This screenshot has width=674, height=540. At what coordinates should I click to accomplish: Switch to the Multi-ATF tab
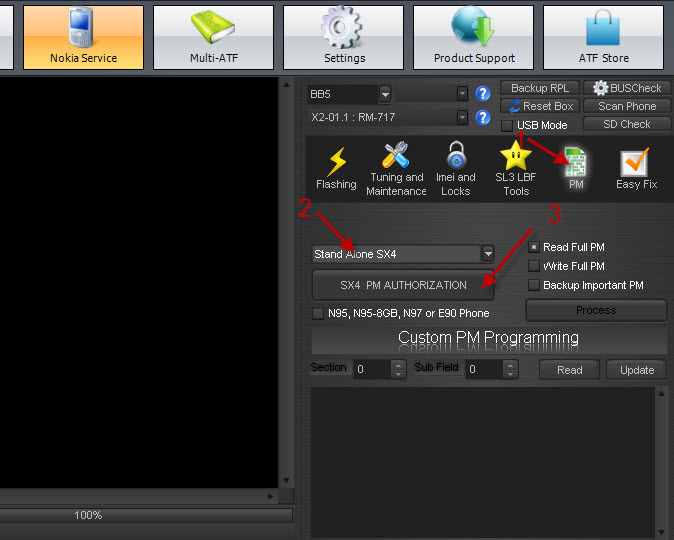pyautogui.click(x=214, y=37)
